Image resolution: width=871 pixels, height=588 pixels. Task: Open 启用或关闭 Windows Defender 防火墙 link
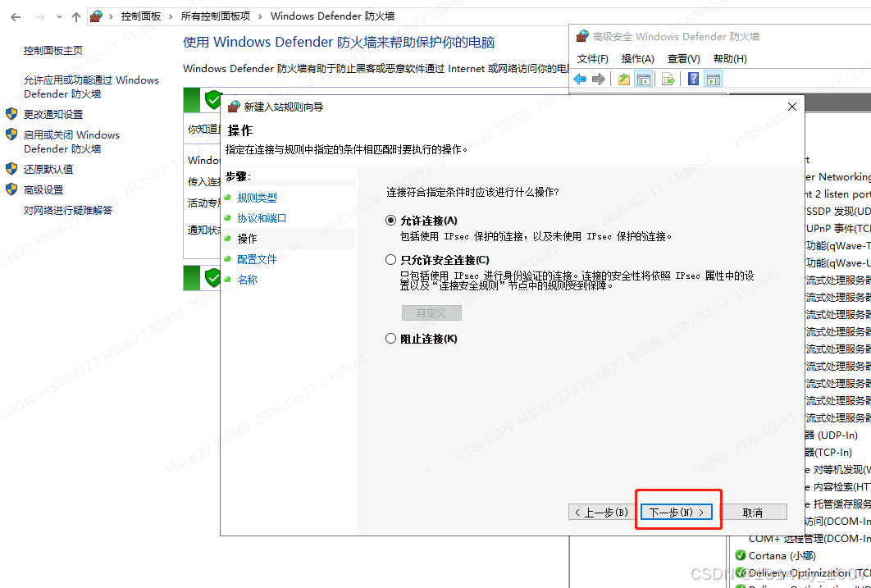point(71,142)
